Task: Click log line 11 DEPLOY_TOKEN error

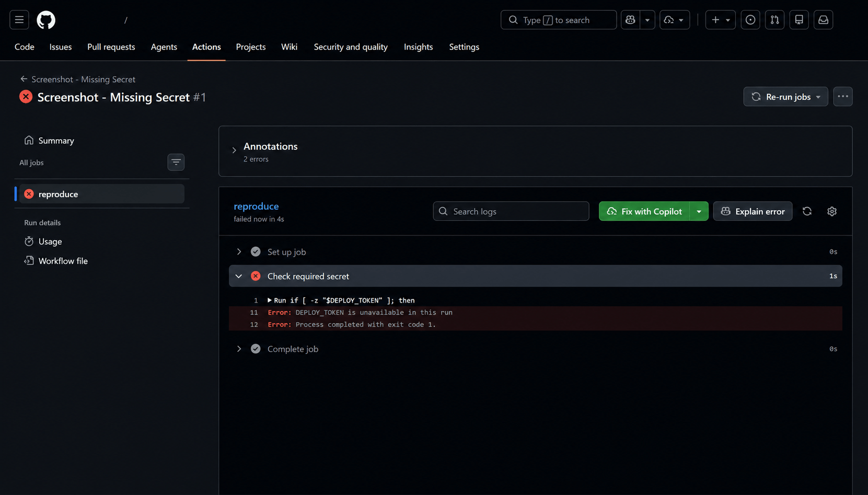Action: coord(536,313)
